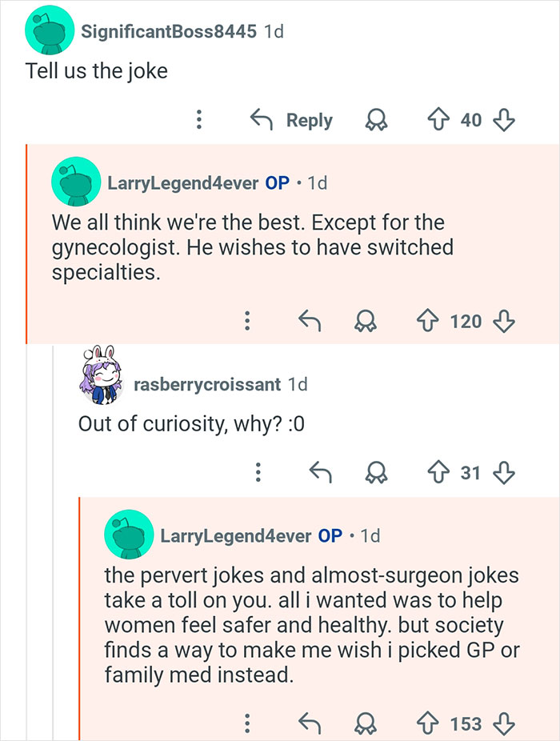Image resolution: width=560 pixels, height=741 pixels.
Task: View SignificantBoss8445's profile avatar
Action: pos(50,30)
